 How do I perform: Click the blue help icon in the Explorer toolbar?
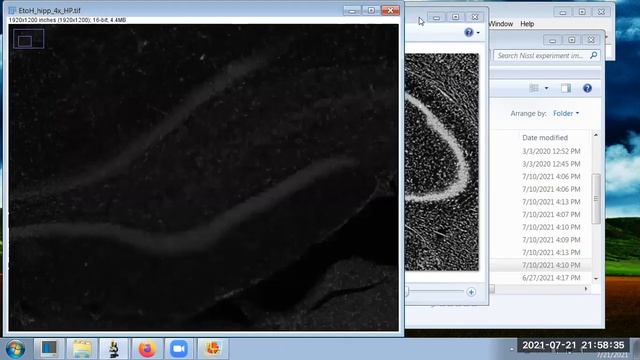click(587, 88)
